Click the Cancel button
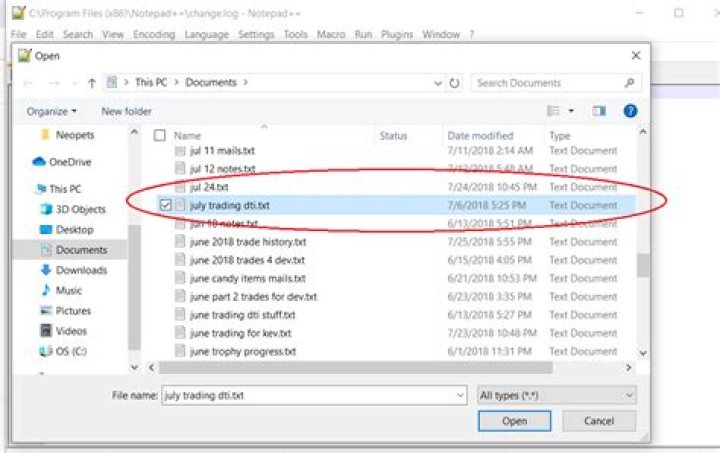This screenshot has height=453, width=720. pos(599,421)
